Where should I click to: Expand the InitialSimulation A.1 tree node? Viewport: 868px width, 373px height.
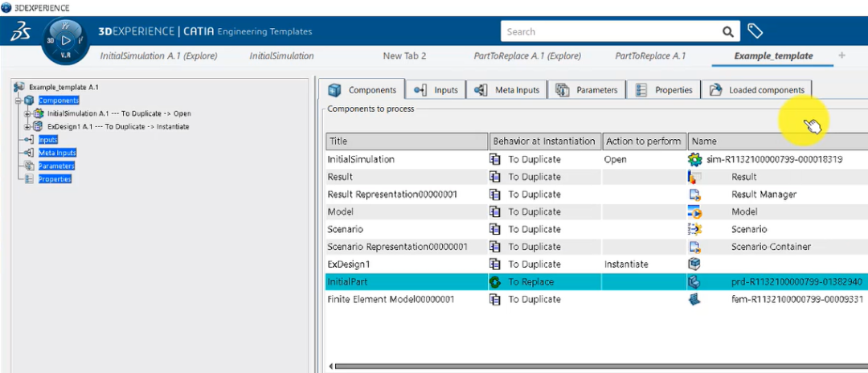[x=27, y=113]
